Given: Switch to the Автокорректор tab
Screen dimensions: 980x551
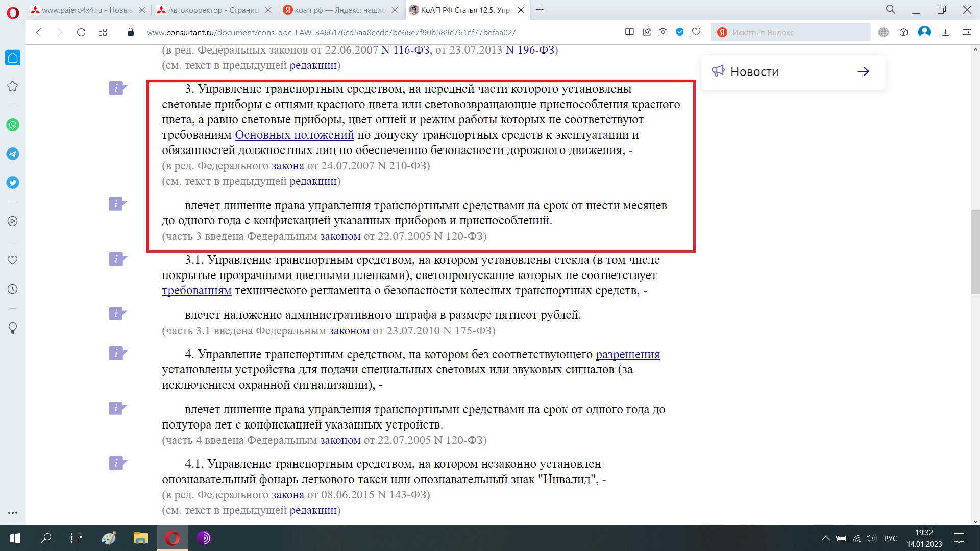Looking at the screenshot, I should [213, 10].
